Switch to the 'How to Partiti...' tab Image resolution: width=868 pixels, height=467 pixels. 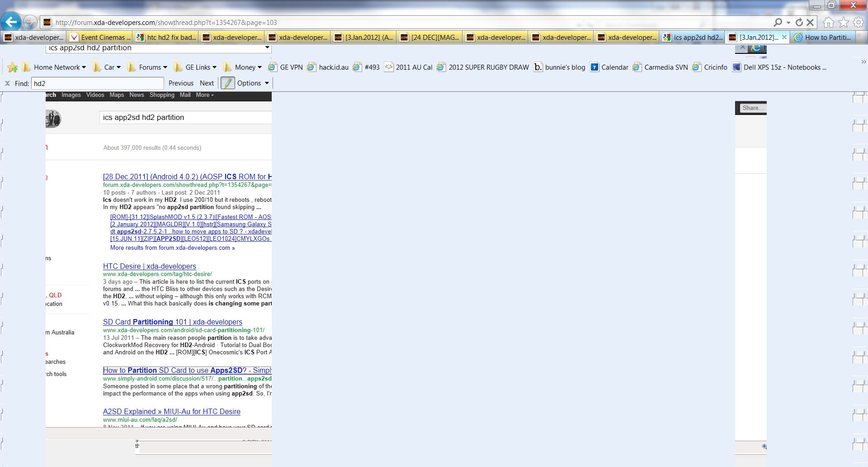pyautogui.click(x=824, y=37)
